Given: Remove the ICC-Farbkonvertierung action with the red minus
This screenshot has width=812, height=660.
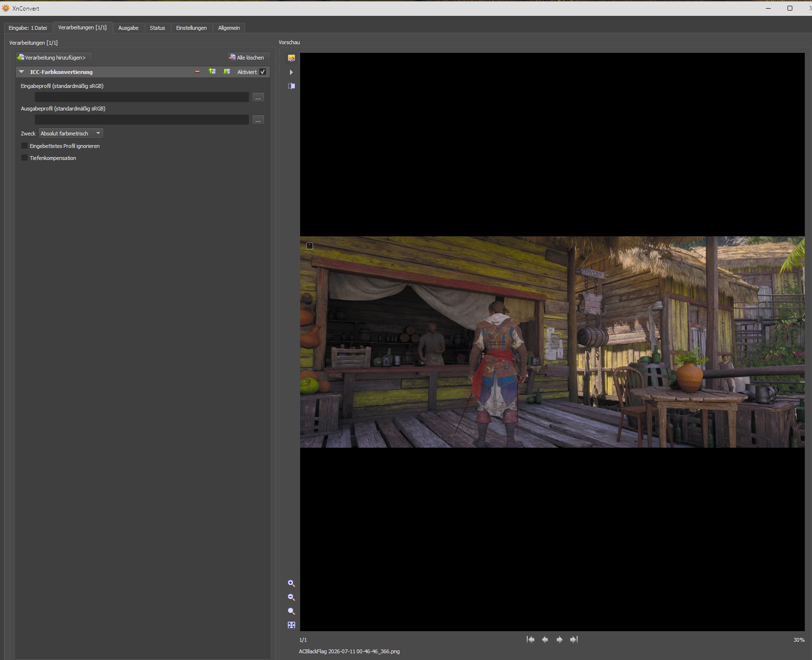Looking at the screenshot, I should point(197,72).
